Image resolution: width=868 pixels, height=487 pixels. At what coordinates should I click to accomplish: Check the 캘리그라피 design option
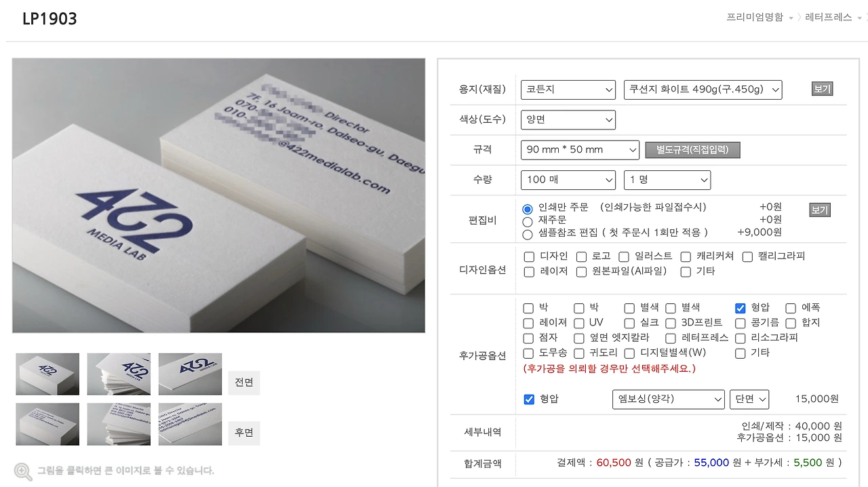[x=747, y=256]
